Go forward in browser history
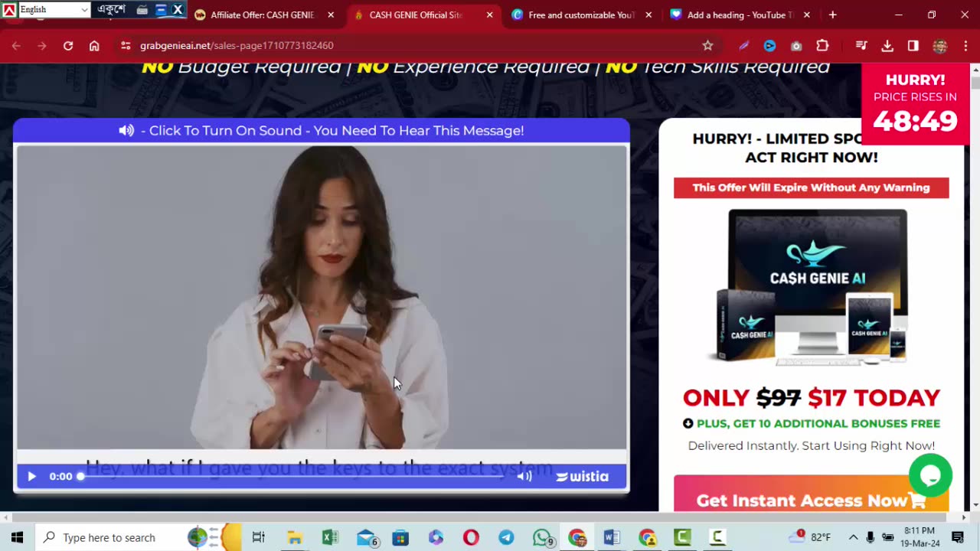Image resolution: width=980 pixels, height=551 pixels. click(42, 46)
